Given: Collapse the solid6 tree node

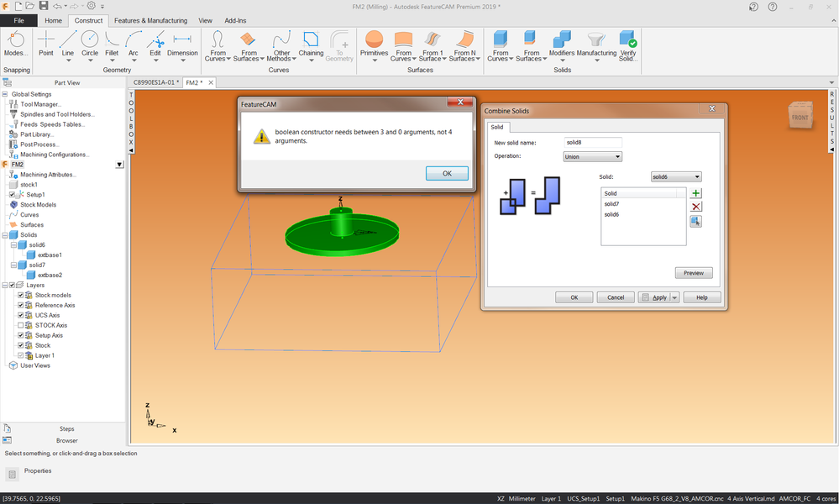Looking at the screenshot, I should (14, 245).
